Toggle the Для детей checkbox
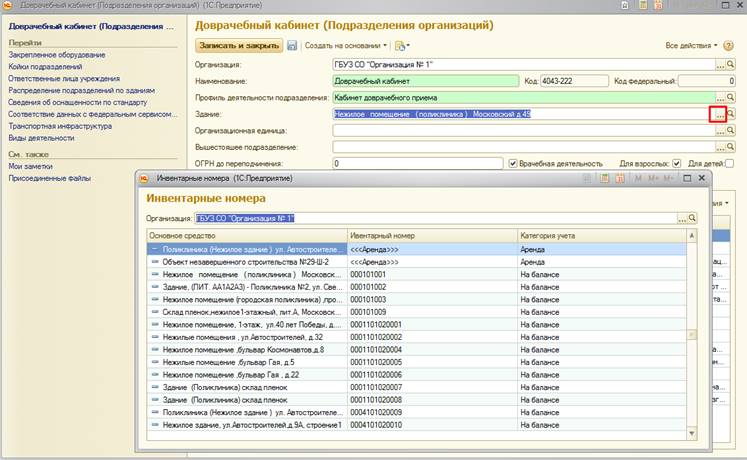The height and width of the screenshot is (460, 747). (729, 163)
